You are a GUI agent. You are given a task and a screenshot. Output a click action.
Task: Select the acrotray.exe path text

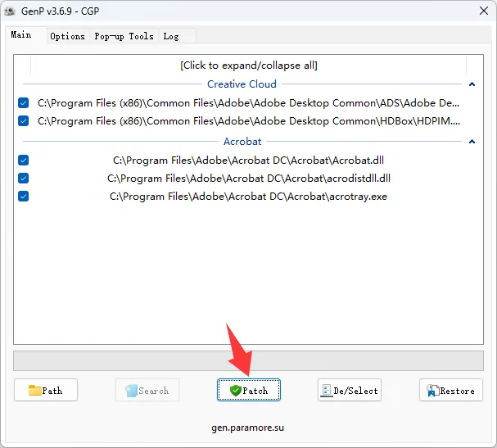[x=249, y=197]
